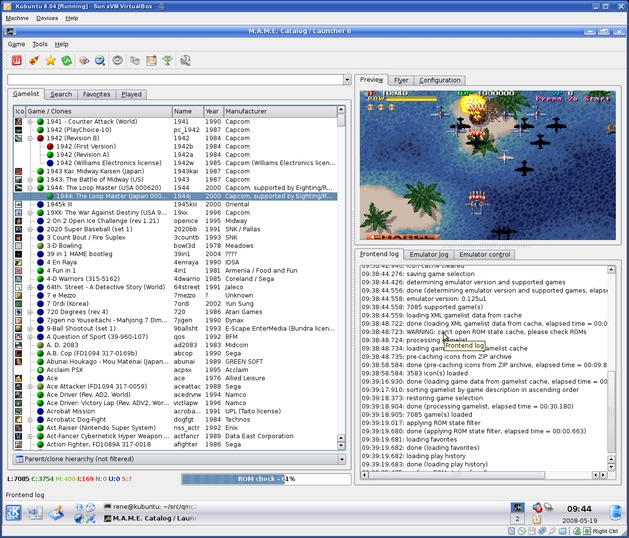This screenshot has height=538, width=629.
Task: Click game icon for 1942 (PlayChoice-10) row
Action: [x=18, y=130]
